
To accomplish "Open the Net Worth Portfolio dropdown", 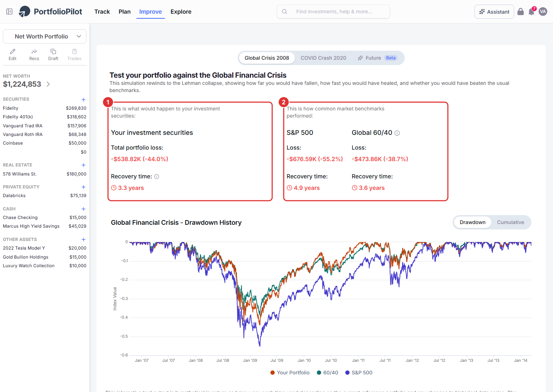I will point(45,36).
